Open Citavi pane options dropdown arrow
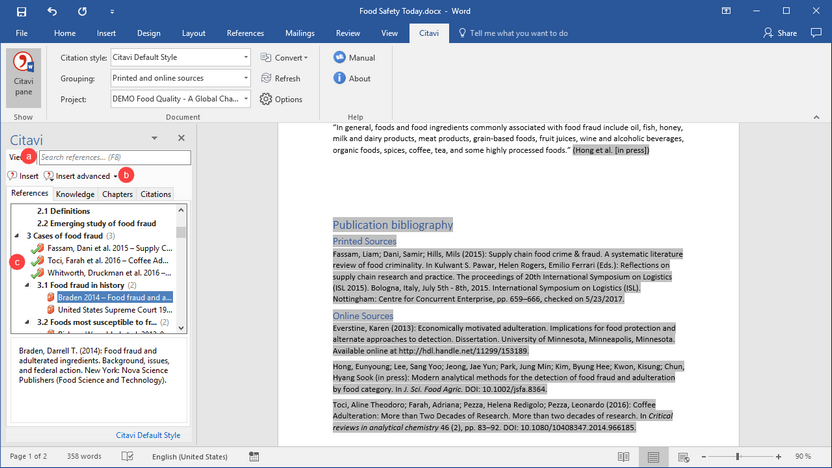Screen dimensions: 832x468 (154, 138)
